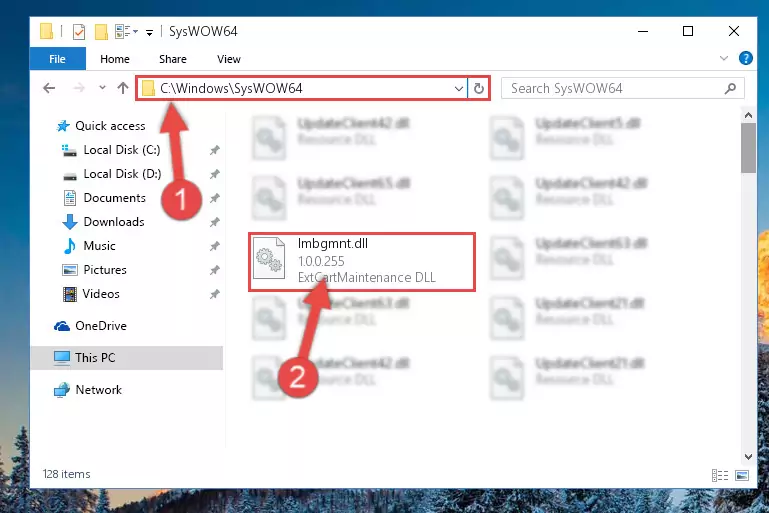This screenshot has height=513, width=769.
Task: Open the recent locations dropdown
Action: tap(102, 88)
